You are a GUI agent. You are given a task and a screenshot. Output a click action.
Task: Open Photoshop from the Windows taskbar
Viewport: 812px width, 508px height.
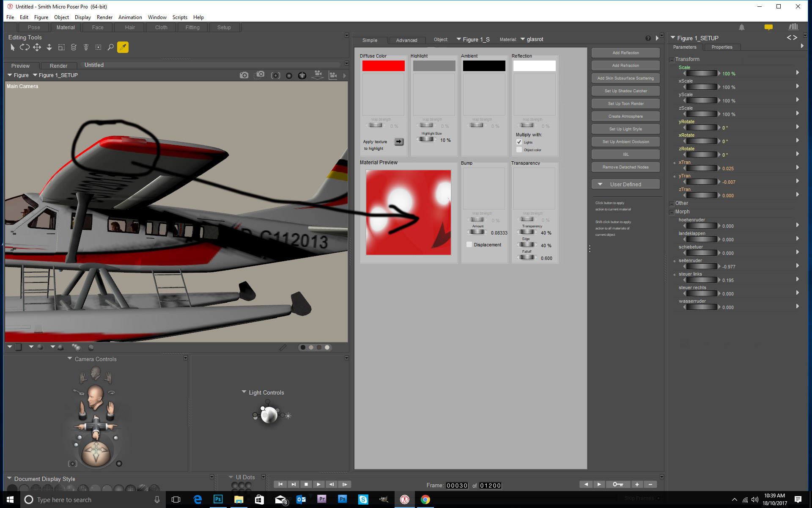tap(218, 500)
